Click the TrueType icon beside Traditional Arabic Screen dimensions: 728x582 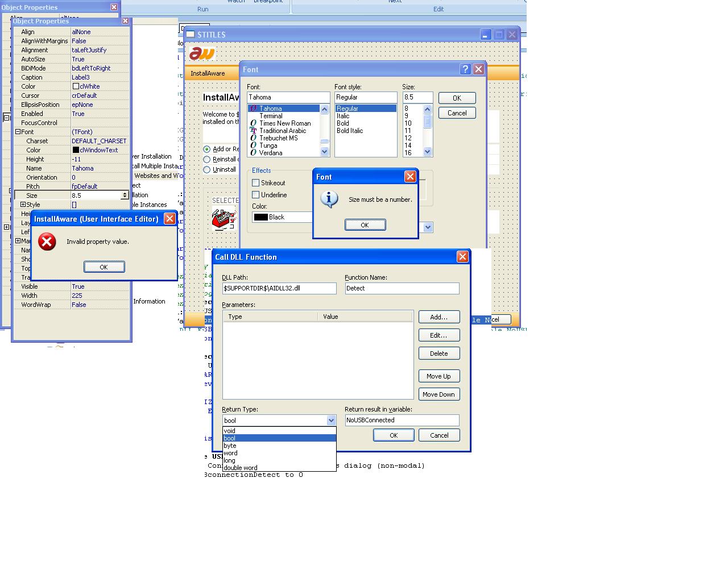pos(254,131)
